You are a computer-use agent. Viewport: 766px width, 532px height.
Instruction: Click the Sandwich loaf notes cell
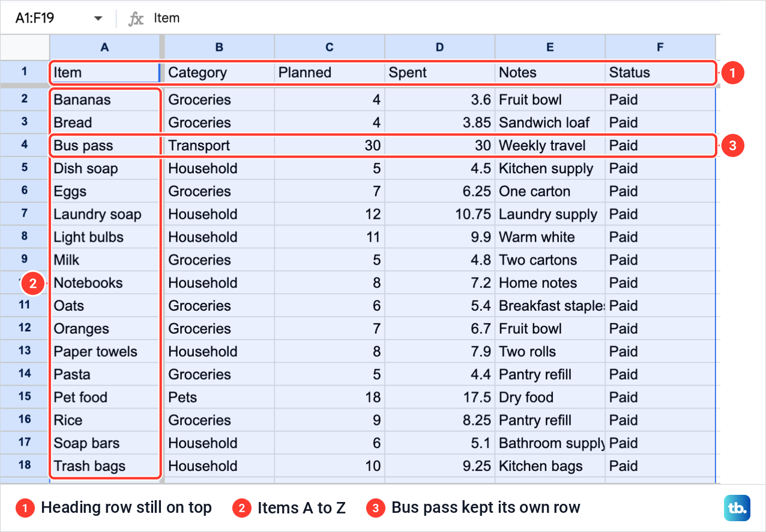(x=550, y=122)
